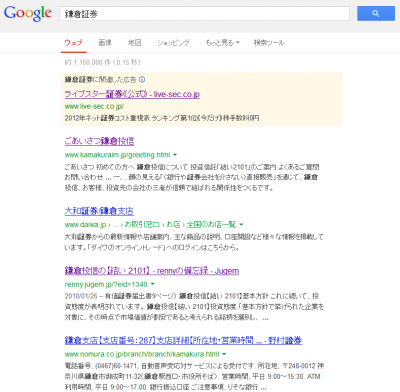
Task: Open the 大和証券/鎌倉支店 result
Action: (x=99, y=211)
